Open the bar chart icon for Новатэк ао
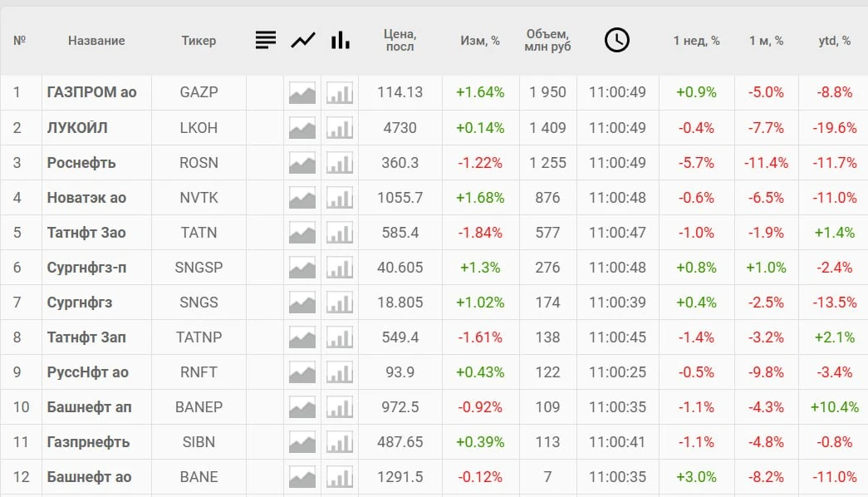This screenshot has width=868, height=497. point(340,198)
